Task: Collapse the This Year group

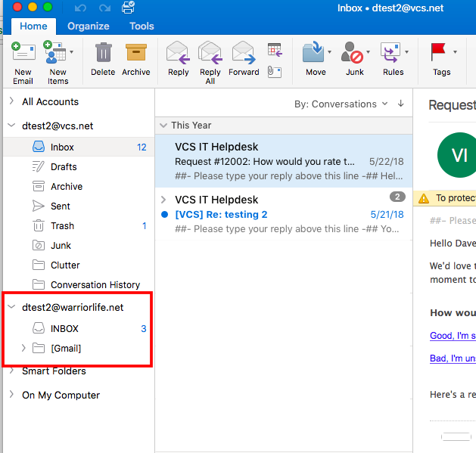Action: pyautogui.click(x=163, y=126)
